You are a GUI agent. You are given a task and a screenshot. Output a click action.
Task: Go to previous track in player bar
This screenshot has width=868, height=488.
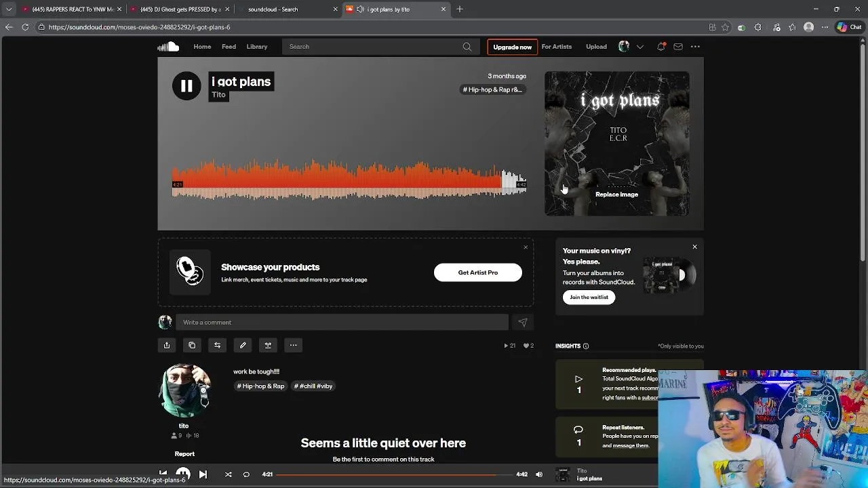tap(163, 474)
